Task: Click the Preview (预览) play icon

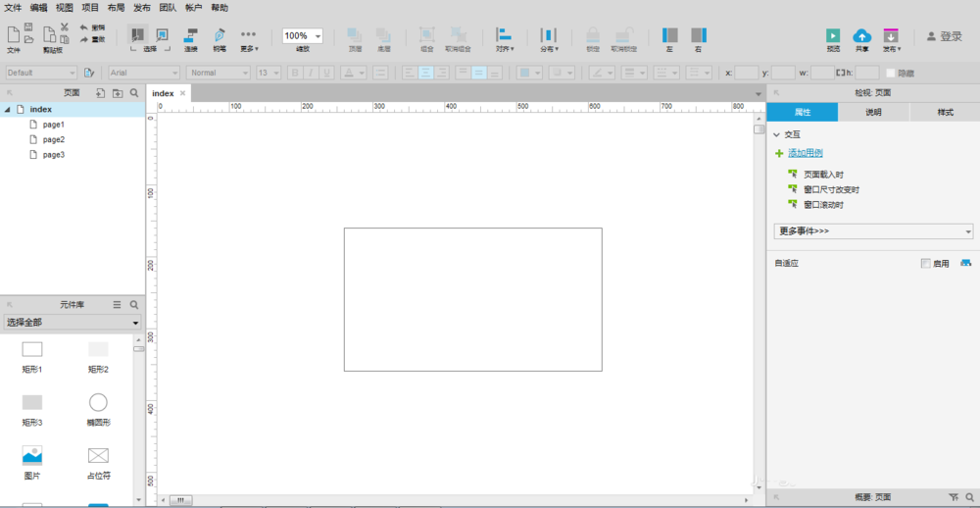Action: pos(833,35)
